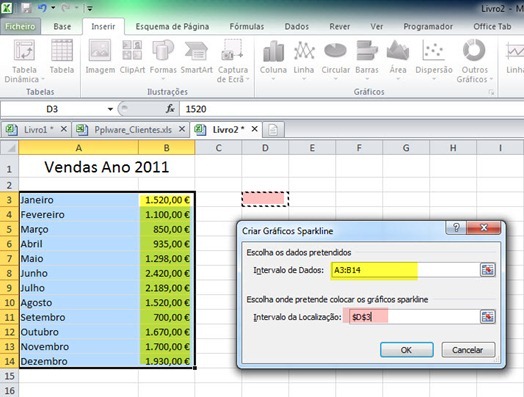Select the Dezembro cell
The image size is (524, 397).
coord(79,361)
